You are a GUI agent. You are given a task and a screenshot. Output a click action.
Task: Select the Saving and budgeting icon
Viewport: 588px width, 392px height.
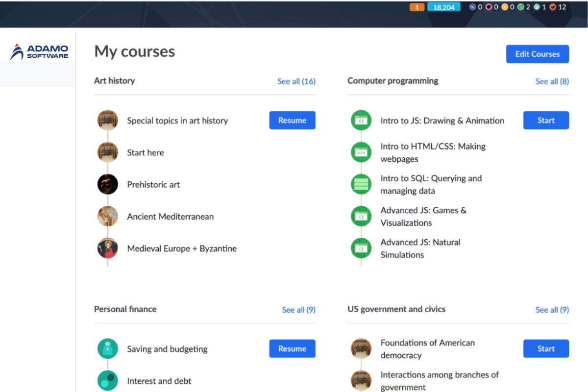[x=107, y=349]
